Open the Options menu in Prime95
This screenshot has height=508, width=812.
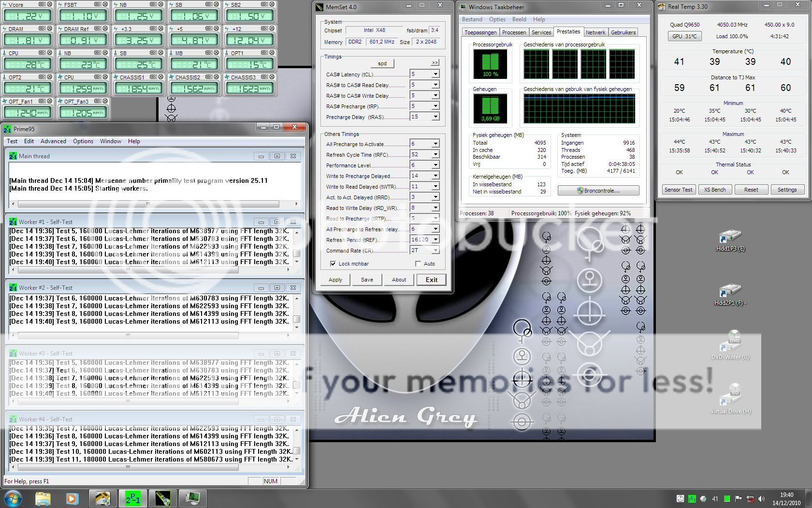point(83,141)
